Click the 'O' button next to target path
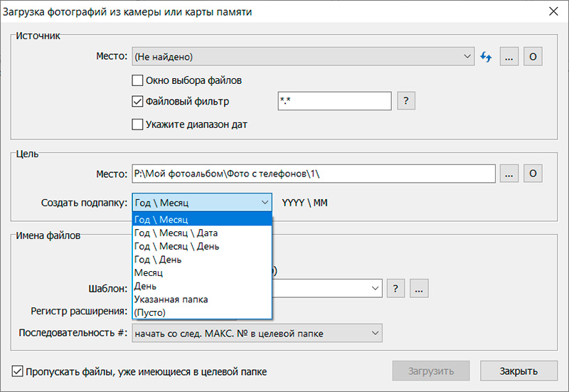This screenshot has height=392, width=569. pos(533,174)
